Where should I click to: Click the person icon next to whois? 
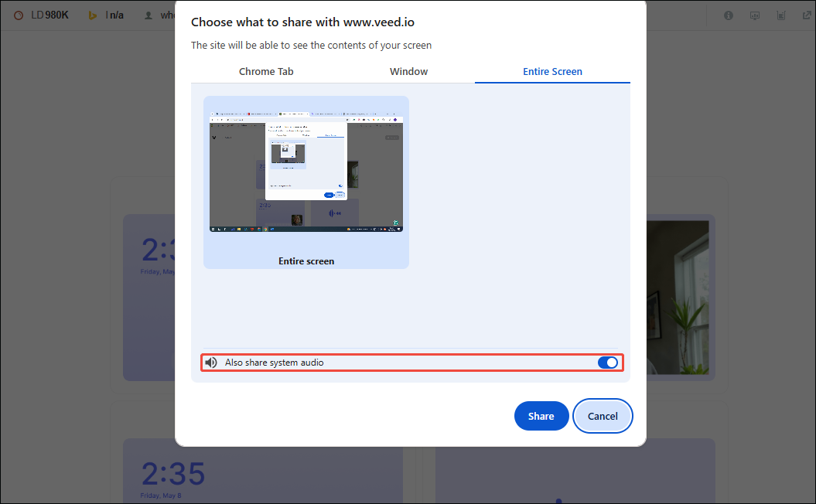point(149,15)
